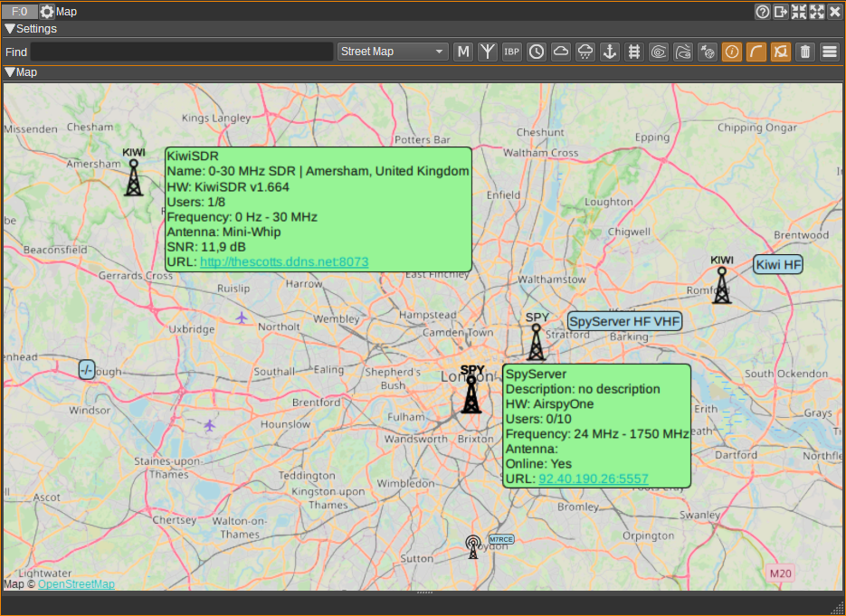Toggle the double-ring contour layer button
The image size is (846, 616).
659,52
